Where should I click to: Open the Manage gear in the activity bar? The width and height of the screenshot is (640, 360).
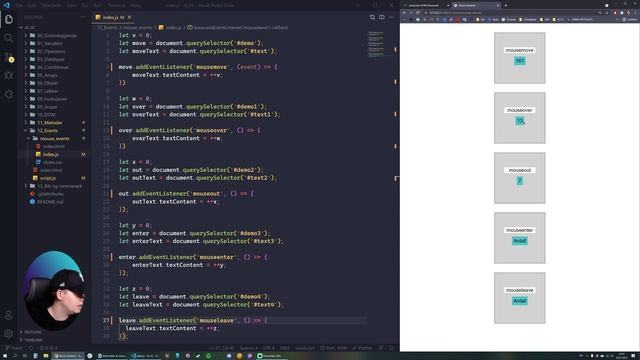9,333
